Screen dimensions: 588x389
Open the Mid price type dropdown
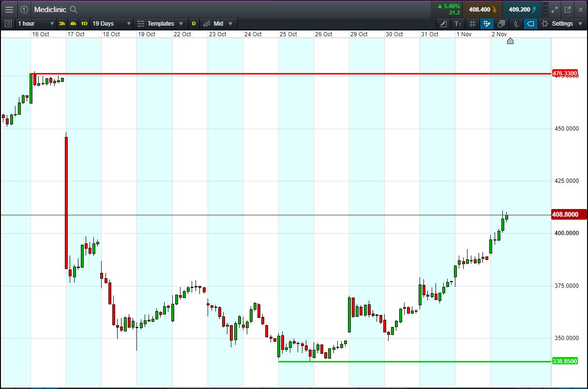click(x=218, y=23)
